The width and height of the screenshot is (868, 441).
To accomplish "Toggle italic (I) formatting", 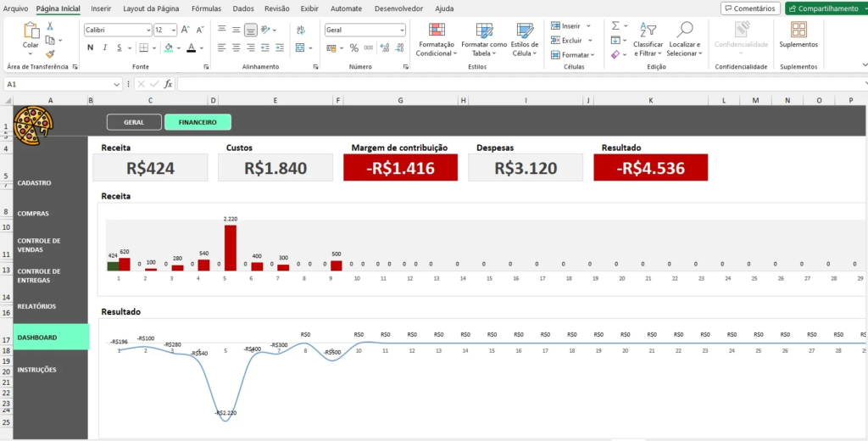I will point(105,47).
